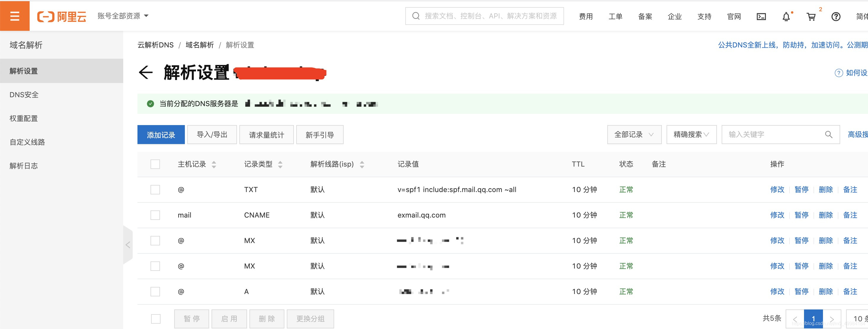
Task: Select 解析日志 in the sidebar
Action: 24,166
